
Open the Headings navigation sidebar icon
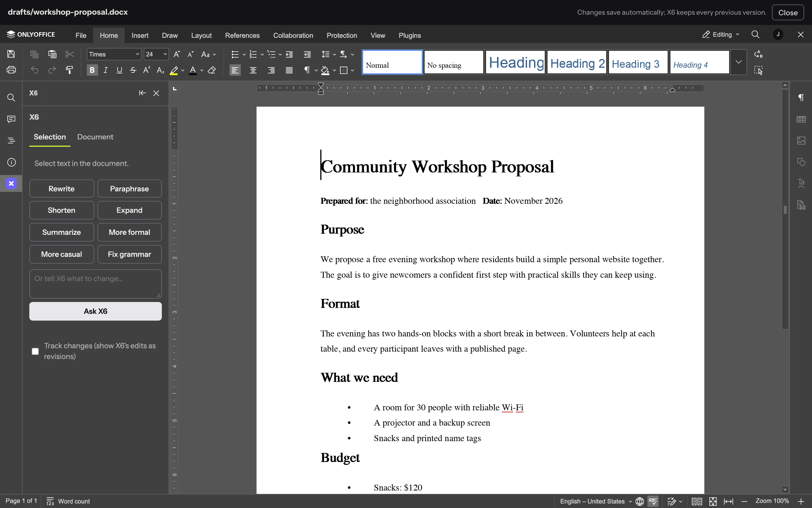11,141
